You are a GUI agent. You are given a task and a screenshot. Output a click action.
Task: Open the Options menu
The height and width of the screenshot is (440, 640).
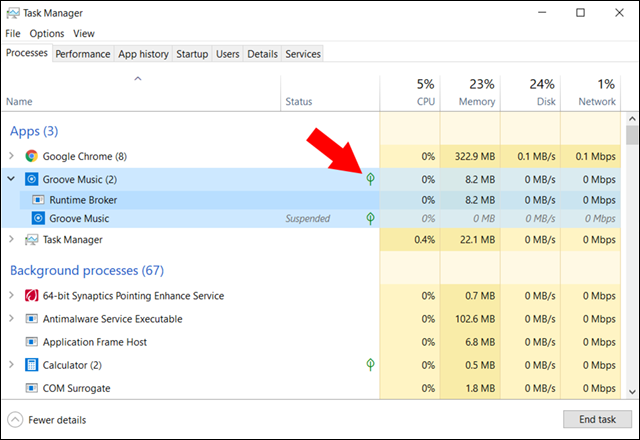tap(46, 34)
